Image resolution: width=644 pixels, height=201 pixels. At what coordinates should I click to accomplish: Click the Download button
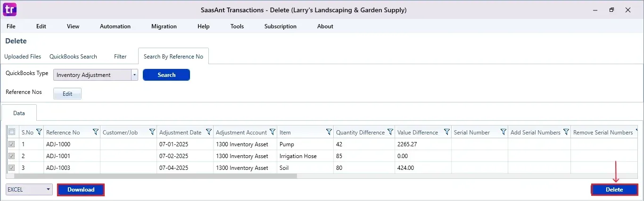tap(81, 190)
